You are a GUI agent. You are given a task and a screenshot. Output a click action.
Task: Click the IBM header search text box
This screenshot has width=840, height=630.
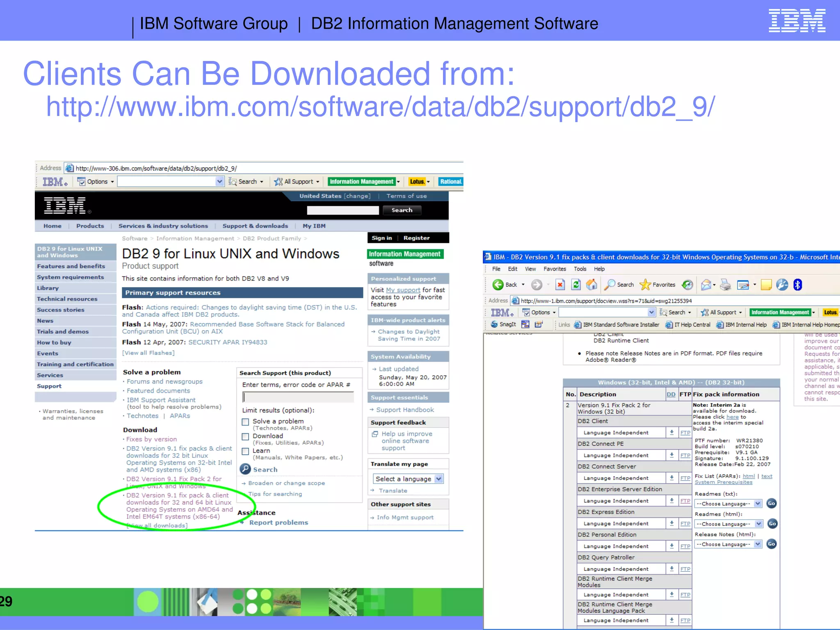click(x=343, y=210)
